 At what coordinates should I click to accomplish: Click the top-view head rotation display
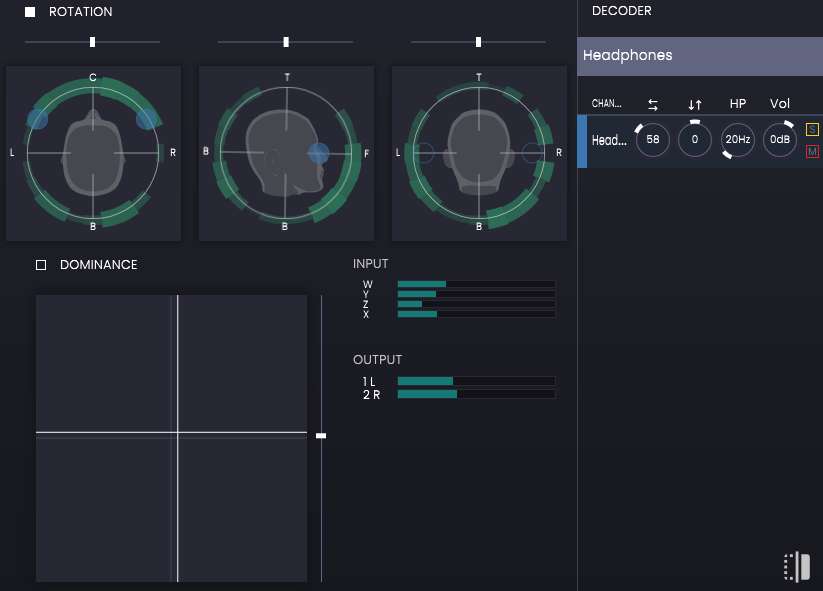pyautogui.click(x=93, y=153)
